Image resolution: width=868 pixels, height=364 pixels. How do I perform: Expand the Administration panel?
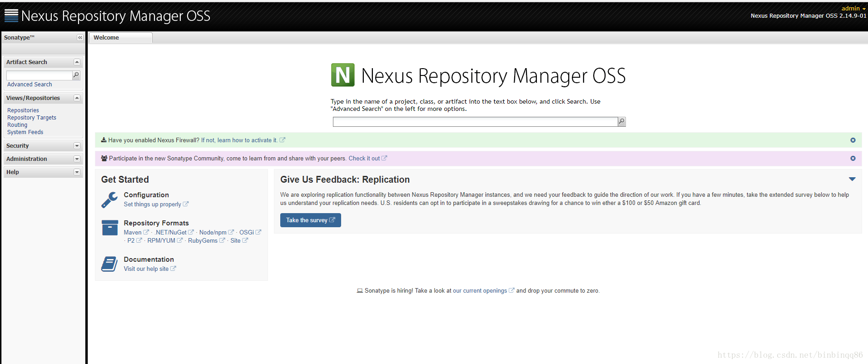click(x=77, y=159)
